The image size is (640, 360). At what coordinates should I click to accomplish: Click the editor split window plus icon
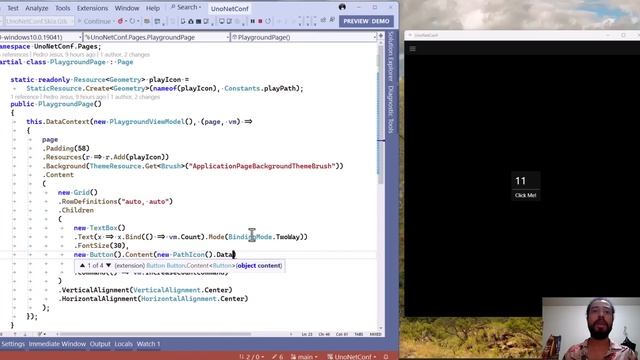[x=381, y=37]
